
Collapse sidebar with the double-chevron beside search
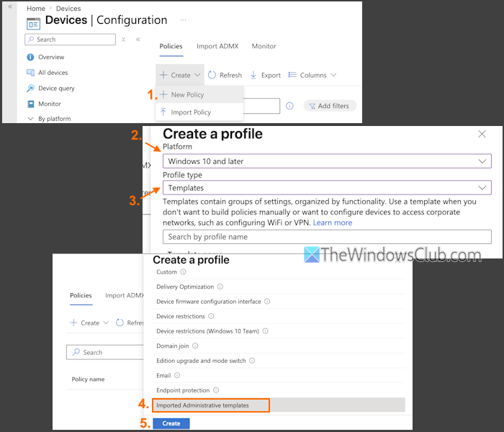click(138, 40)
